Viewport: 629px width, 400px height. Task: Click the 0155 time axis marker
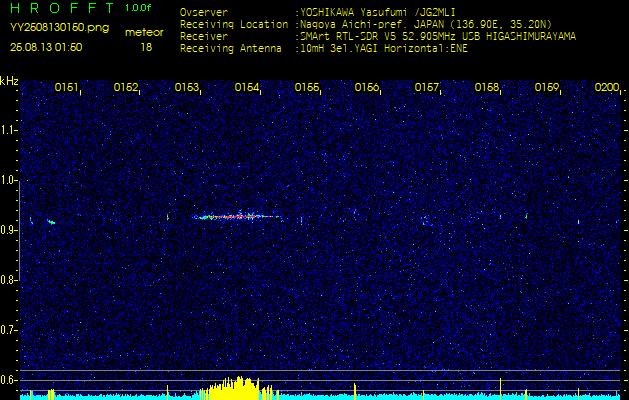point(307,87)
